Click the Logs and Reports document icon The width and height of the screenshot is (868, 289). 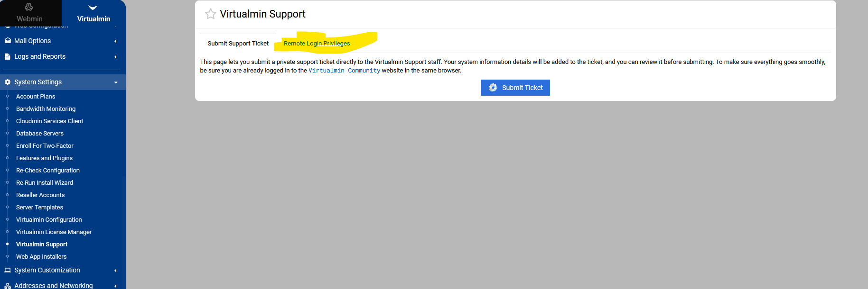point(8,56)
